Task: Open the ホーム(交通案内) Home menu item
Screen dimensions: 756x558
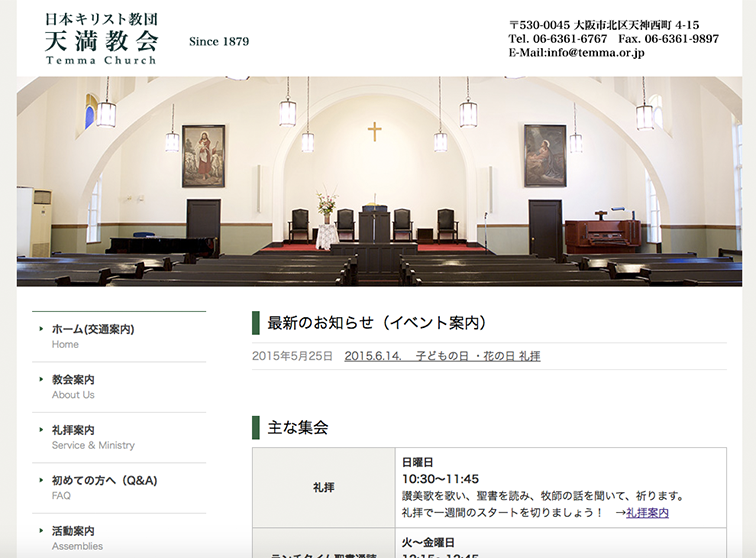Action: pyautogui.click(x=92, y=329)
